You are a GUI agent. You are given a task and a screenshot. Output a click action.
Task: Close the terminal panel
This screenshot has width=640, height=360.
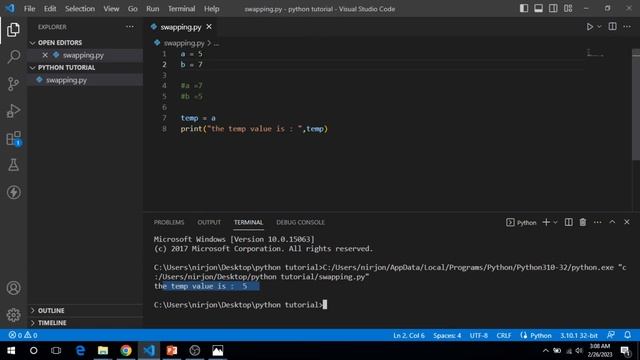[x=627, y=222]
